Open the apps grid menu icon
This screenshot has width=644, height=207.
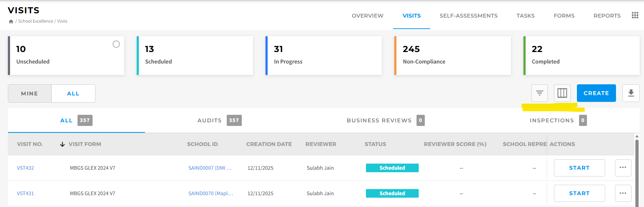(635, 15)
